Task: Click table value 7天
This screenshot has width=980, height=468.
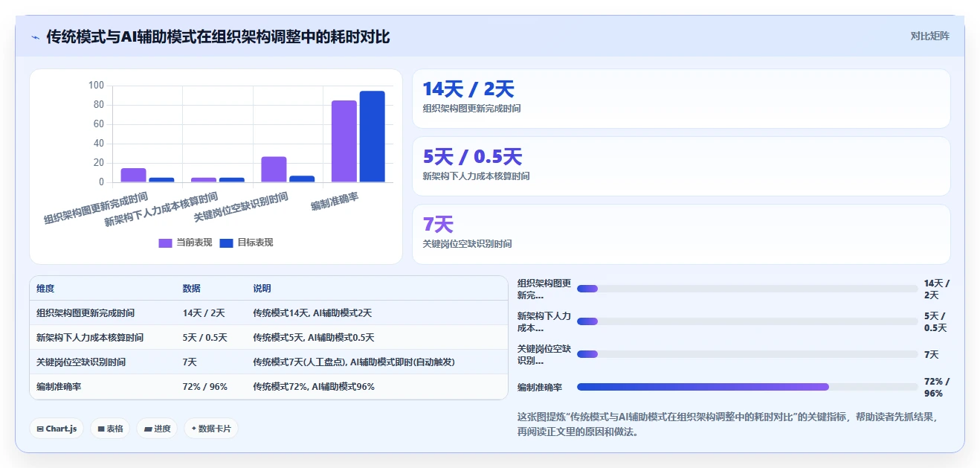Action: 190,362
